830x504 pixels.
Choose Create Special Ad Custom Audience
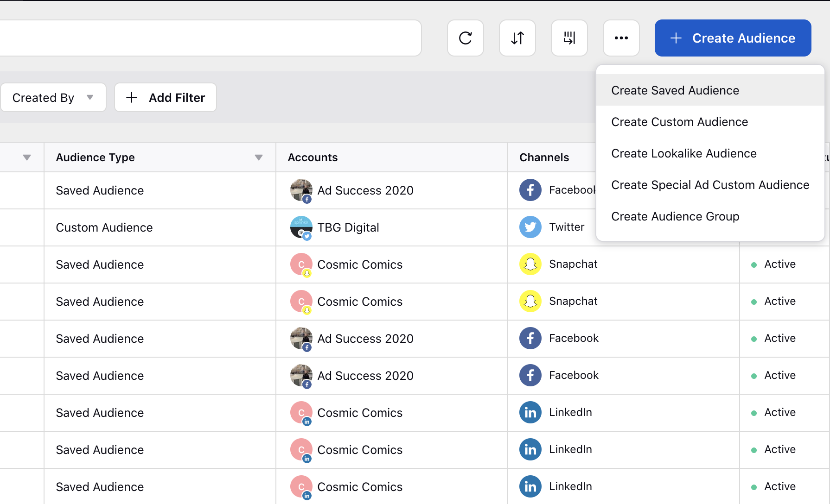tap(710, 185)
